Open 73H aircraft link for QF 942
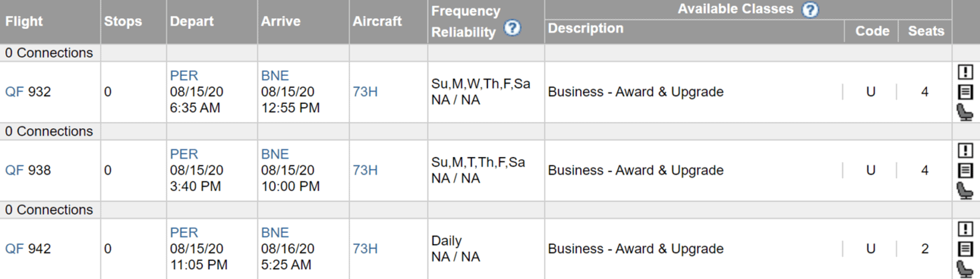The image size is (980, 279). point(365,249)
